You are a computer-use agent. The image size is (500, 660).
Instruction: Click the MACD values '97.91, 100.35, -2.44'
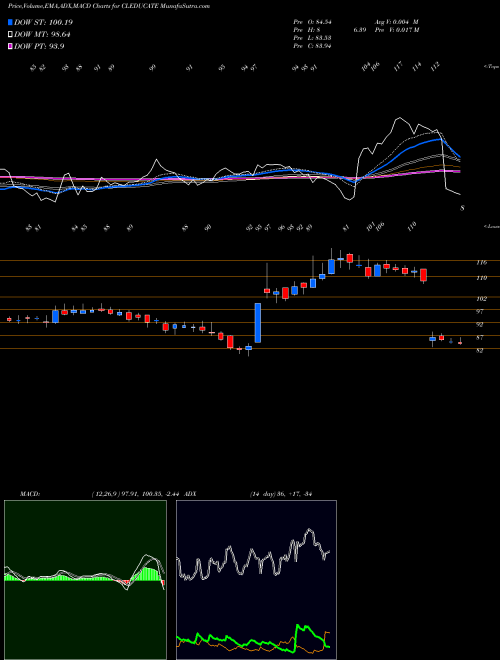148,494
